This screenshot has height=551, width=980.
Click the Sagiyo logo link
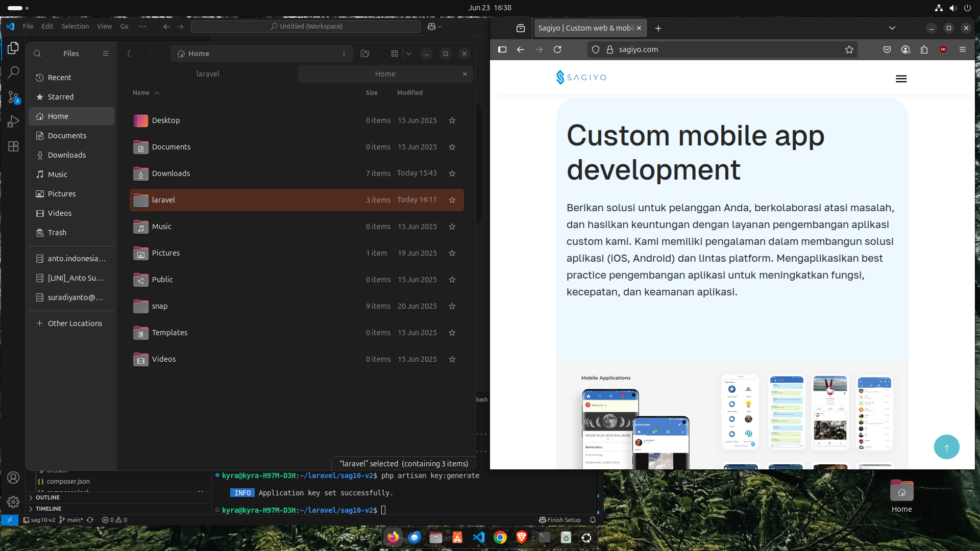click(x=581, y=77)
